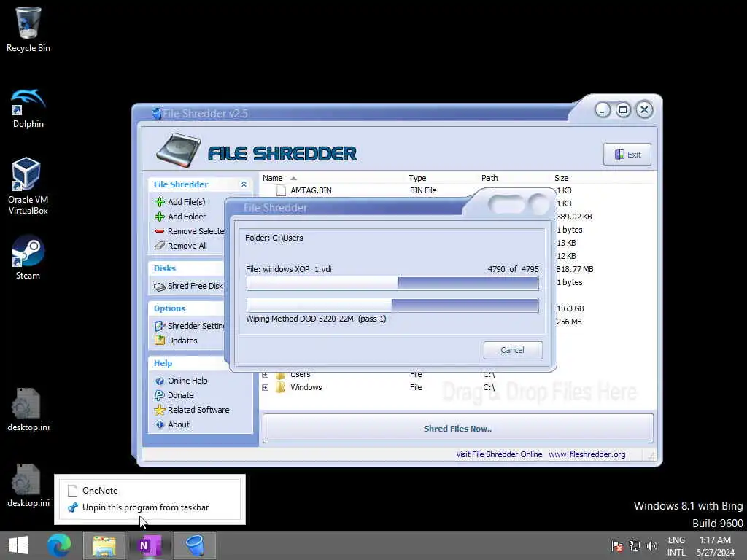The height and width of the screenshot is (560, 747).
Task: Open File Explorer from the taskbar
Action: pyautogui.click(x=104, y=545)
